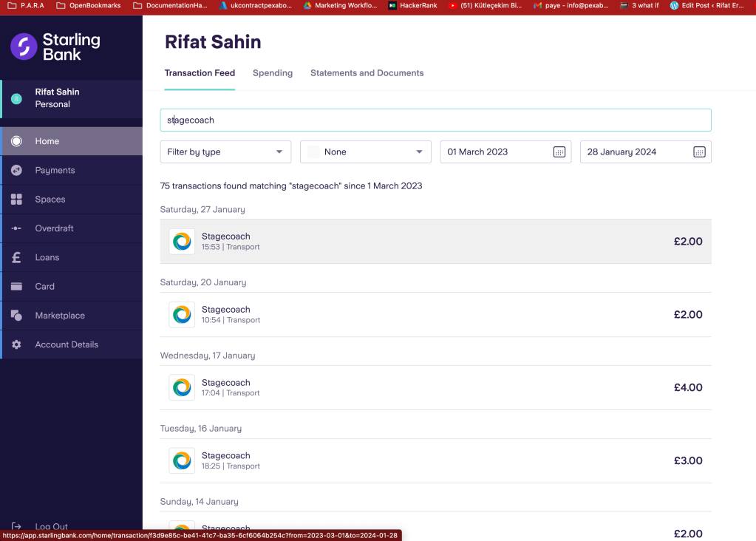Open the paye - info@pexab... Gmail bookmark
Screen dimensions: 756x541
571,5
